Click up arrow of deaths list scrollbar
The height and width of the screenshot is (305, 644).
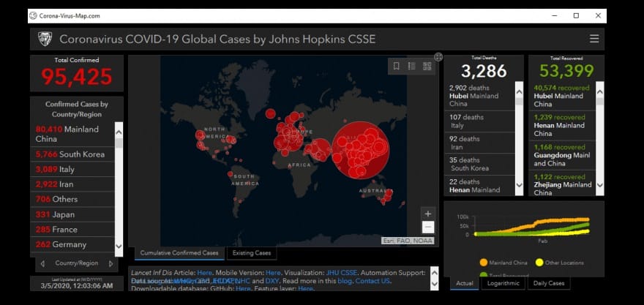(519, 91)
